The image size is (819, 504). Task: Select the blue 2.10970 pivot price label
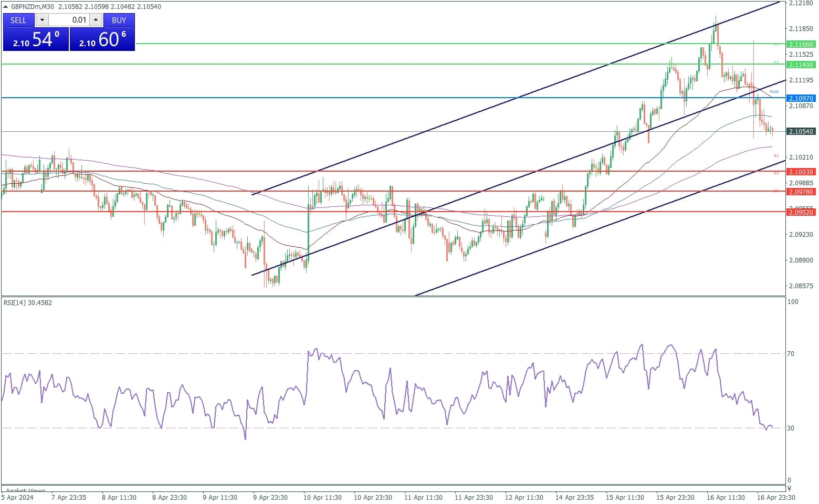801,99
